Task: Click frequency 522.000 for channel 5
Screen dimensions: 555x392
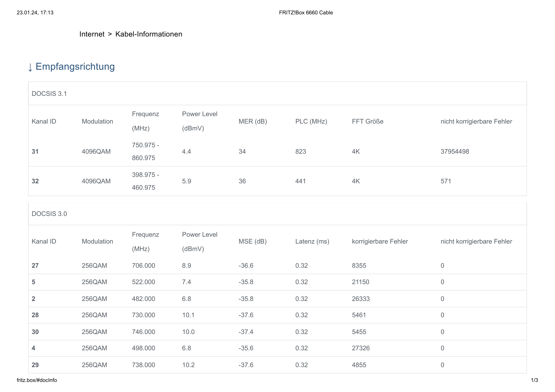Action: pos(143,282)
